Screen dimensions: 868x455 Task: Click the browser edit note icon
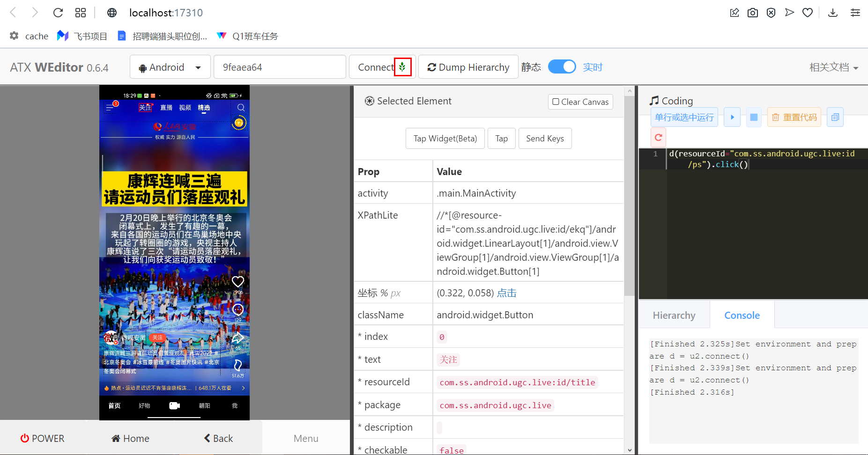(734, 13)
